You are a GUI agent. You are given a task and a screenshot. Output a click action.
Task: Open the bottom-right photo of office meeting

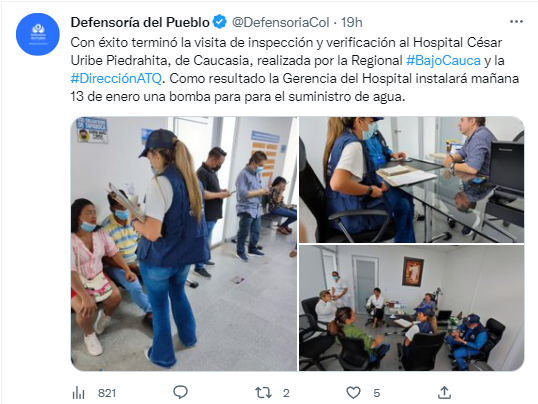(411, 308)
